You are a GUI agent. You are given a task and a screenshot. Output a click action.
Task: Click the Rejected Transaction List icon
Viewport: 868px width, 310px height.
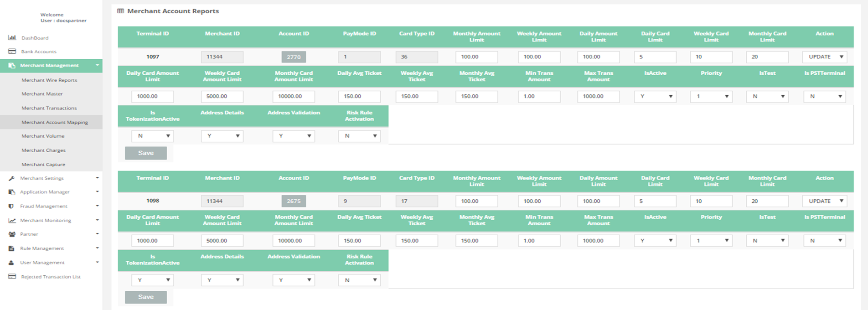point(12,277)
